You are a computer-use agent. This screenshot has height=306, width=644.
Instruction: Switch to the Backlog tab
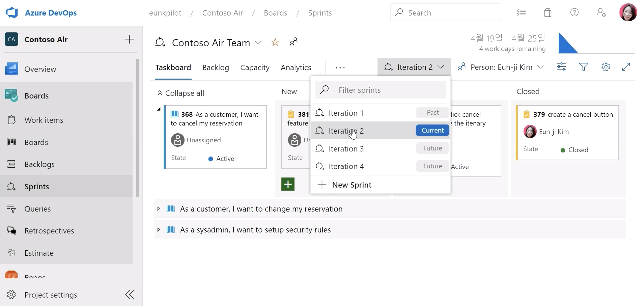point(216,67)
